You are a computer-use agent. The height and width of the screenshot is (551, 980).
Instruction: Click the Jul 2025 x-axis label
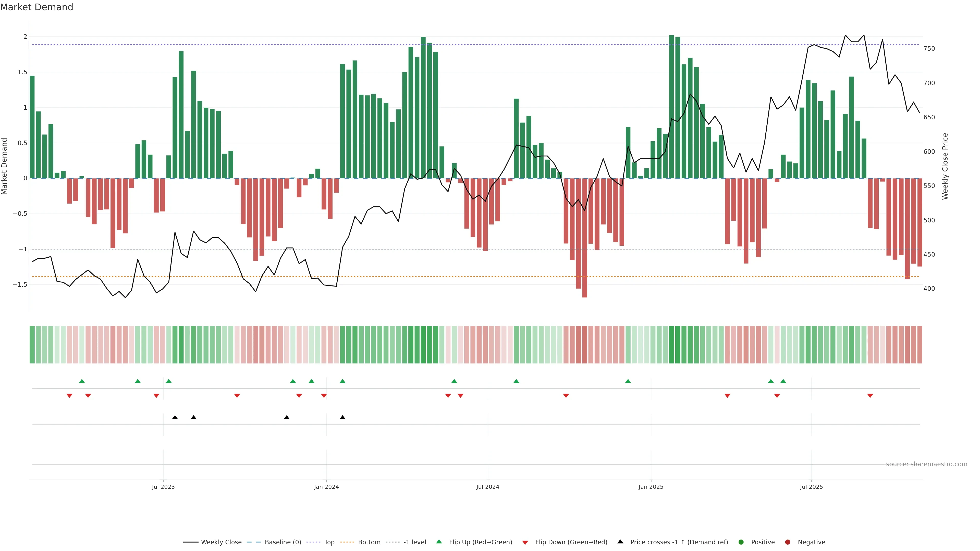811,487
